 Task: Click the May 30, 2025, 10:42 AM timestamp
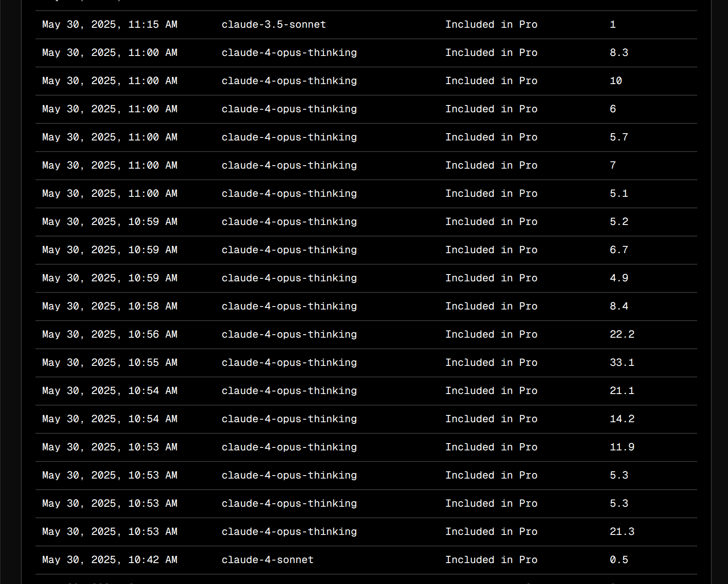[110, 560]
